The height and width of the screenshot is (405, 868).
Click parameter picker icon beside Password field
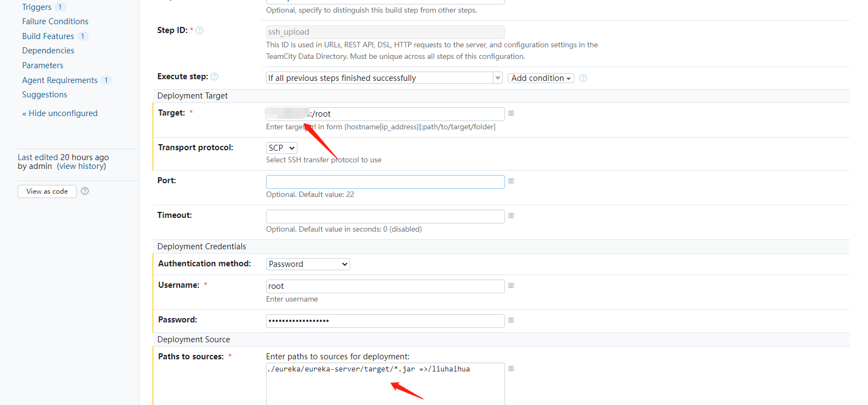coord(511,320)
